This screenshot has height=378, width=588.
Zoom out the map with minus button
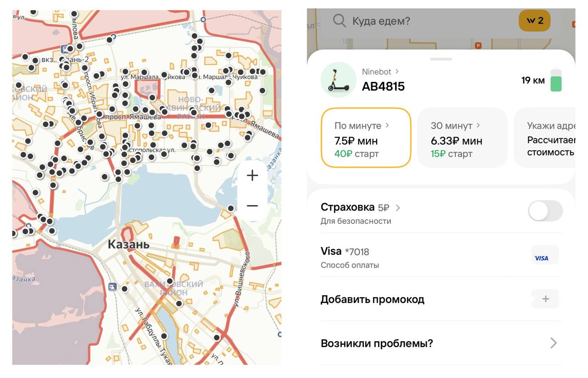tap(252, 206)
